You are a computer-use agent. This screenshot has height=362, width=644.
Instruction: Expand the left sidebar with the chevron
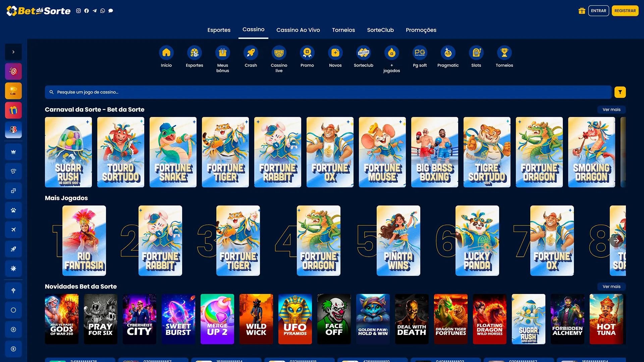point(13,52)
